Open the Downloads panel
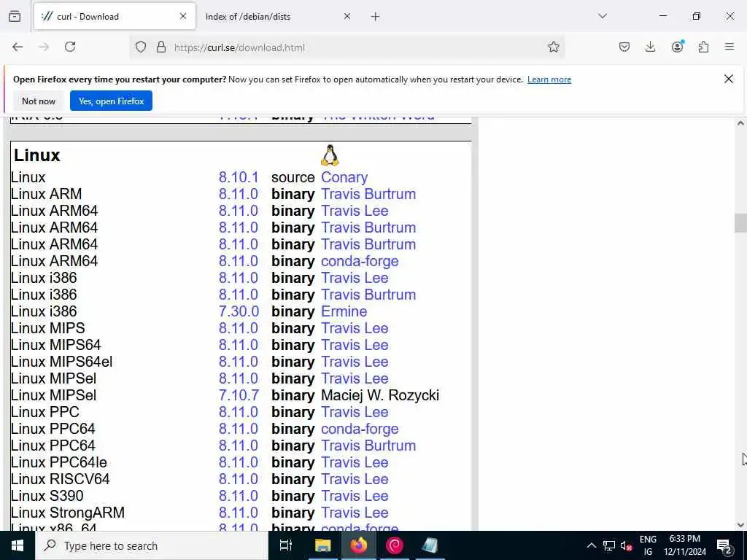The width and height of the screenshot is (747, 560). pyautogui.click(x=650, y=47)
